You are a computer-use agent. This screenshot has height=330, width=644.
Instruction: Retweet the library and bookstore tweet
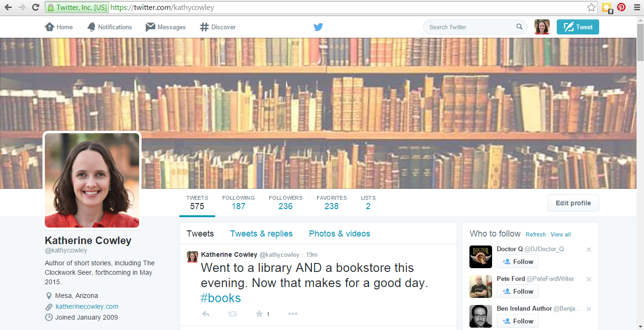point(233,314)
